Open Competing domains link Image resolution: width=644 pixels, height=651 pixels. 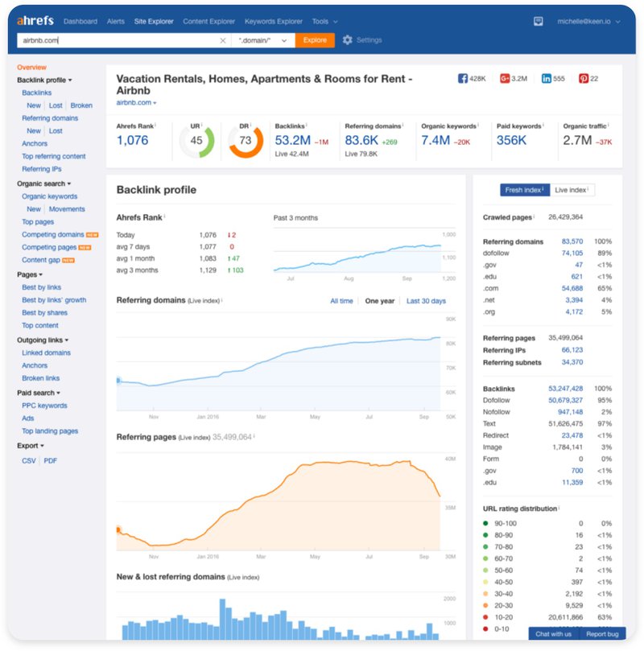[x=53, y=235]
